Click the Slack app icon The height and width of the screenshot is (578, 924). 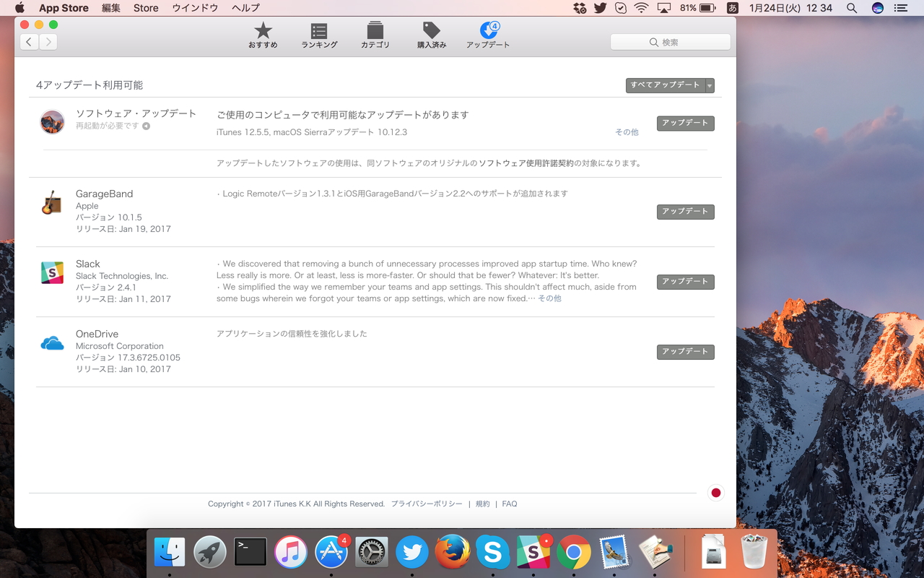pyautogui.click(x=51, y=271)
